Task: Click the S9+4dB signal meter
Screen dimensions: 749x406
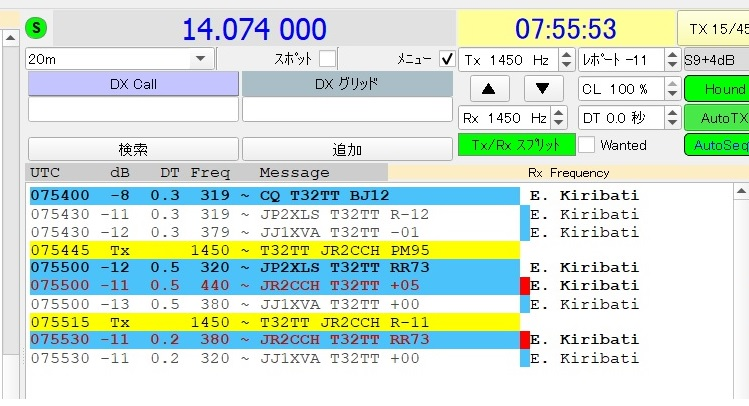Action: tap(717, 60)
